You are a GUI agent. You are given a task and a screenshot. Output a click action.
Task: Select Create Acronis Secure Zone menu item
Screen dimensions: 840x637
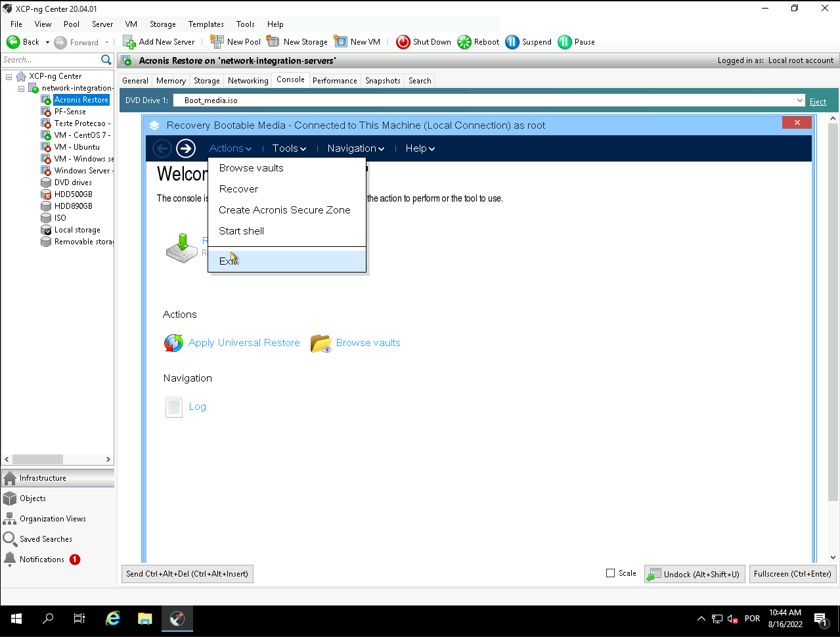click(287, 210)
